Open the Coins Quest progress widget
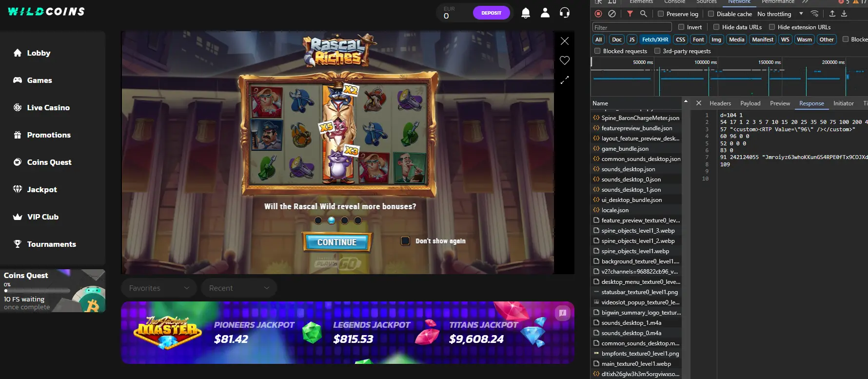Image resolution: width=868 pixels, height=379 pixels. tap(53, 291)
